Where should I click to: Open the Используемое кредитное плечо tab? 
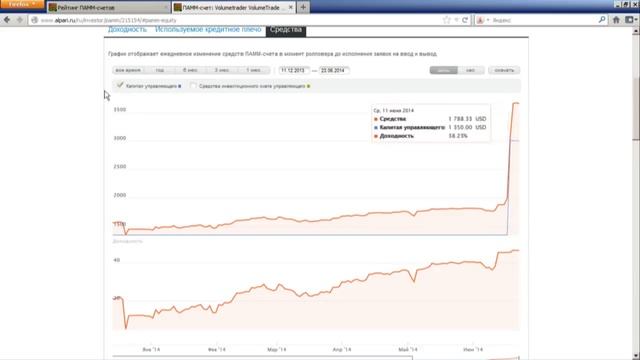point(208,29)
